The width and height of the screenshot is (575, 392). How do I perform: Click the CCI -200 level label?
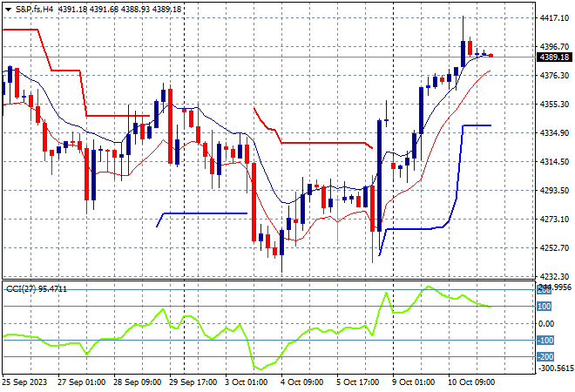(545, 357)
